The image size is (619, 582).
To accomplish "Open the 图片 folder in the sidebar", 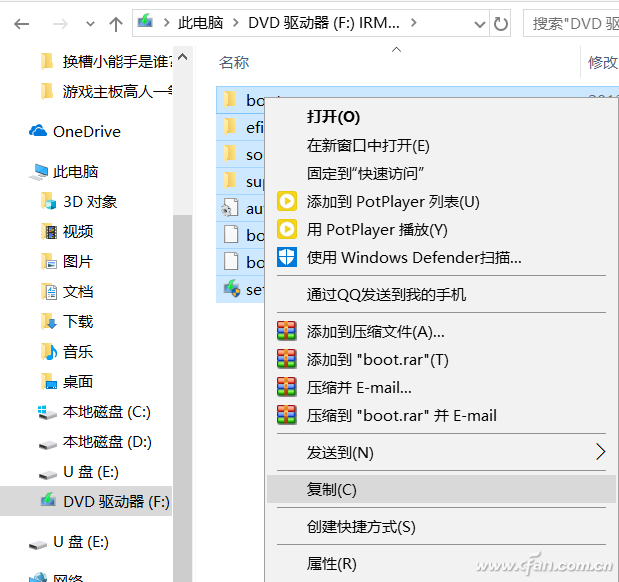I will tap(78, 262).
